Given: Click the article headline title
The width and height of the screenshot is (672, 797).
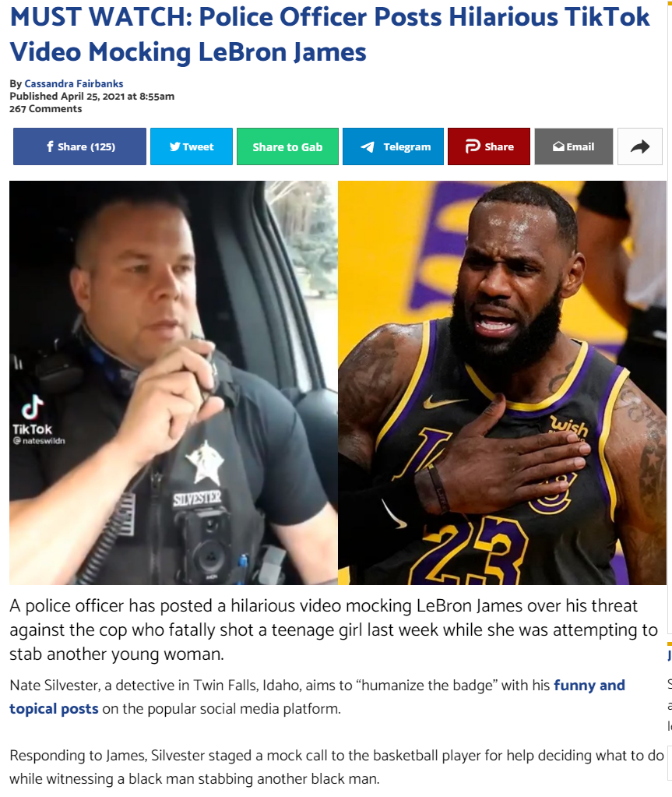Looking at the screenshot, I should (329, 34).
